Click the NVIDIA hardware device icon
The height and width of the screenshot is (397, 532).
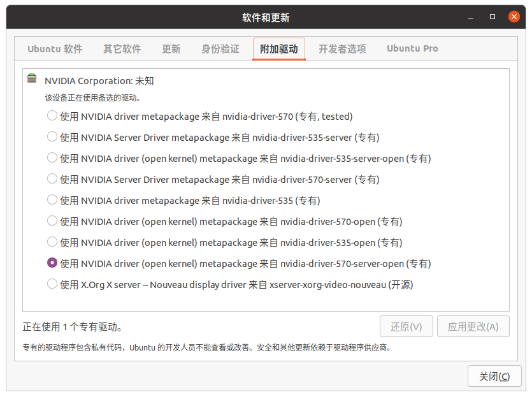(32, 78)
